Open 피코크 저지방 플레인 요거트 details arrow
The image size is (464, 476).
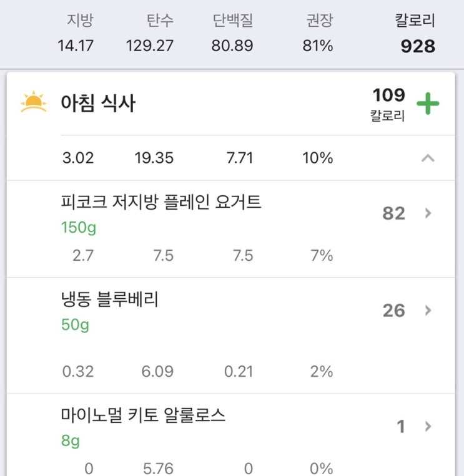coord(428,213)
